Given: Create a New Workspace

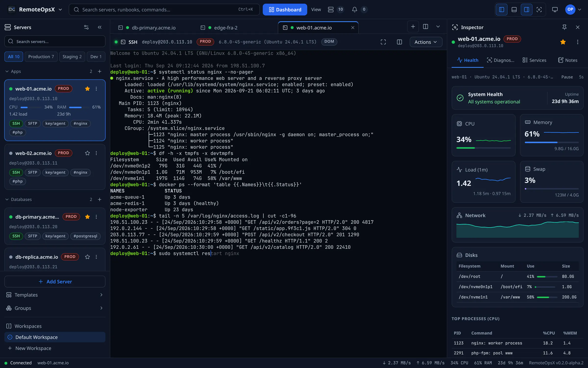Looking at the screenshot, I should coord(55,348).
